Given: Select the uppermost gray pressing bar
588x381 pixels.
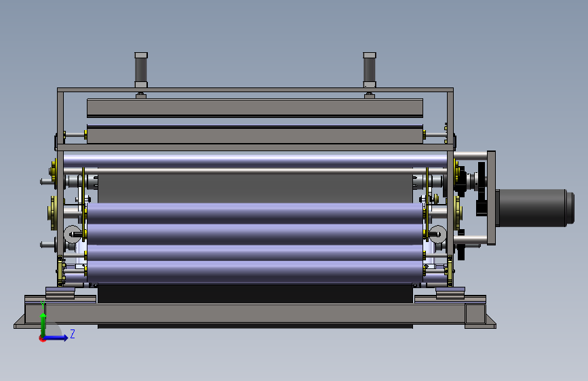Looking at the screenshot, I should [x=255, y=108].
